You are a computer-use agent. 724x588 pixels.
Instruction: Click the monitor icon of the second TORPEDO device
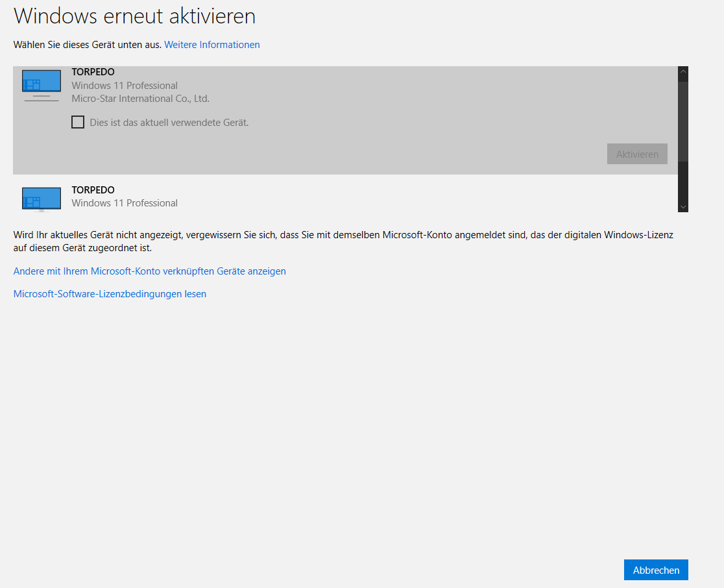point(42,199)
